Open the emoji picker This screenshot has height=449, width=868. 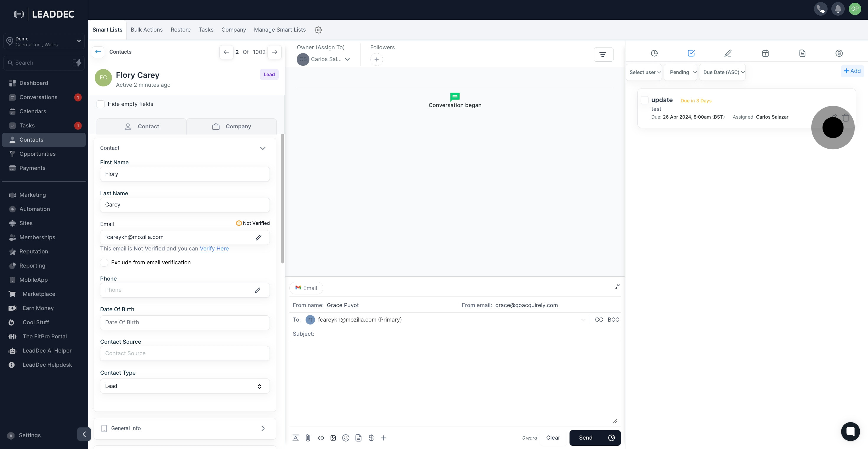346,437
